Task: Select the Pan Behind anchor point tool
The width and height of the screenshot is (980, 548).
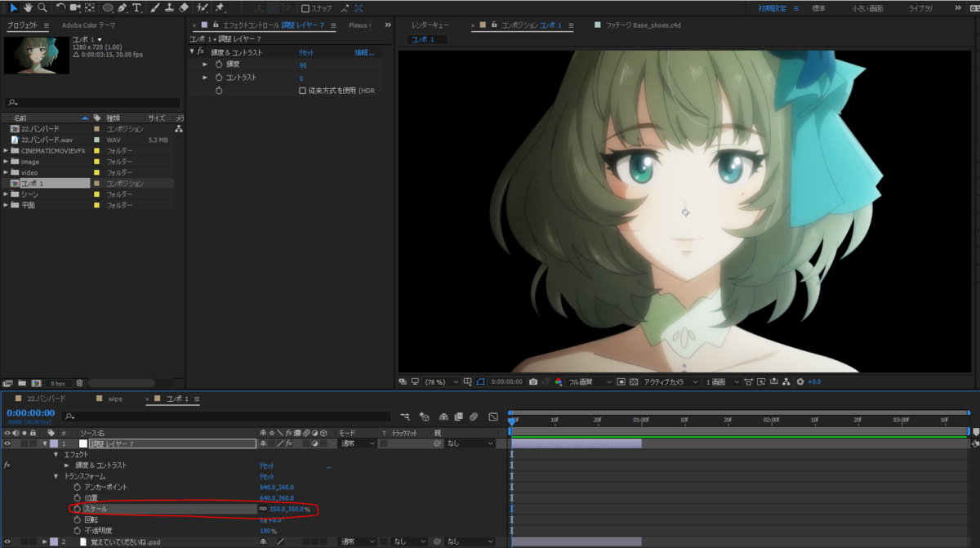Action: [89, 8]
